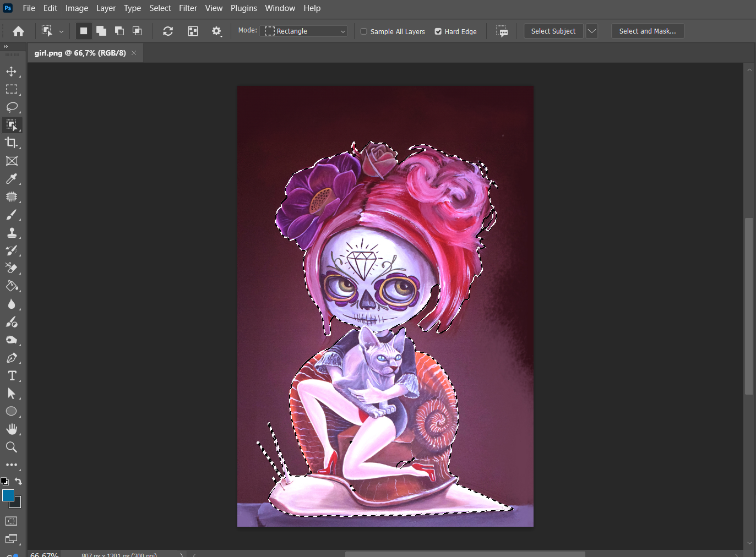The width and height of the screenshot is (756, 557).
Task: Enable Sample All Layers checkbox
Action: pos(364,31)
